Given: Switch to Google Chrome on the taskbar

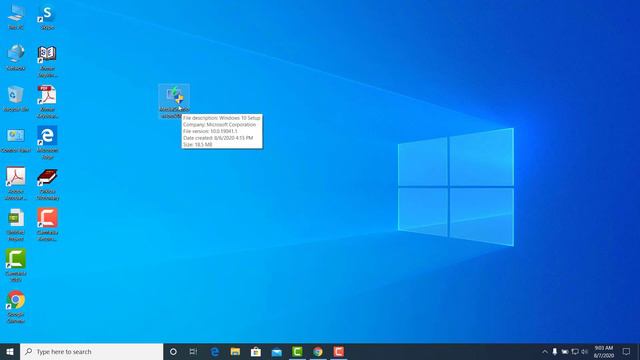Looking at the screenshot, I should tap(318, 351).
